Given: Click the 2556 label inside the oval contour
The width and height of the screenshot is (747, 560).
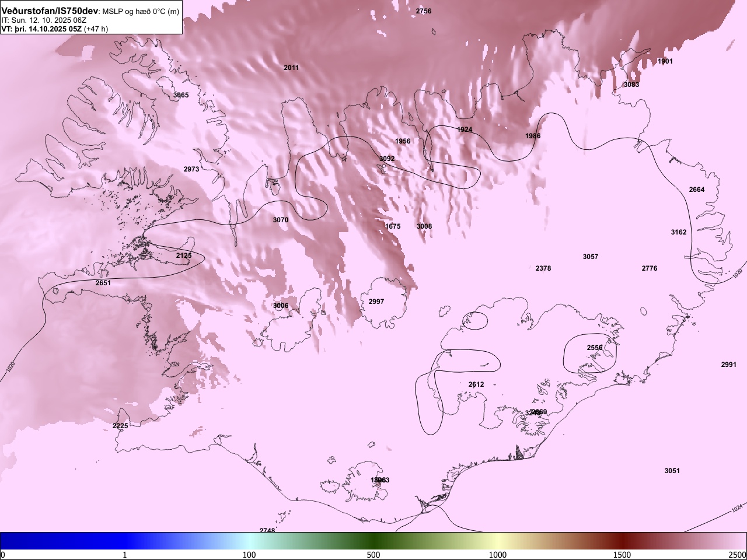Looking at the screenshot, I should tap(595, 348).
